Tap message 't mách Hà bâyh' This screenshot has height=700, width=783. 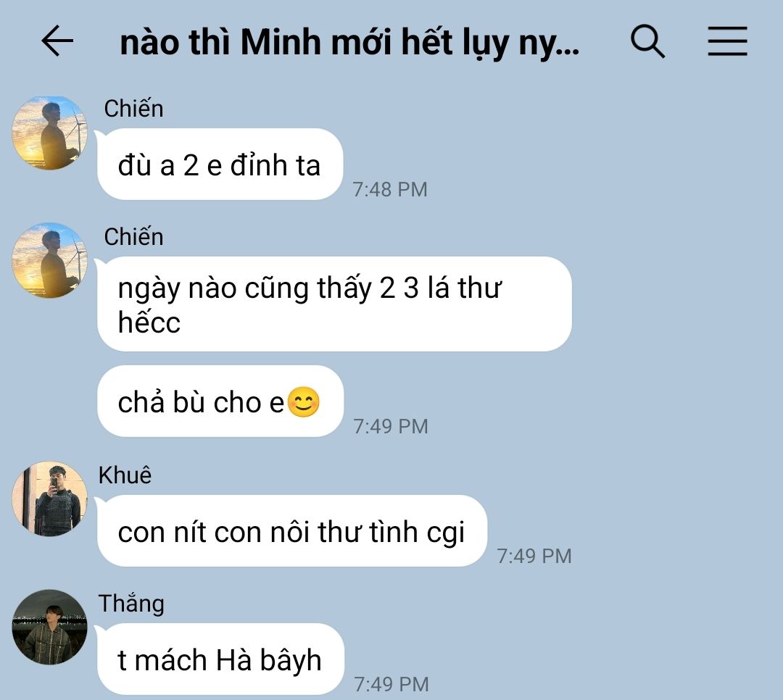pos(220,659)
